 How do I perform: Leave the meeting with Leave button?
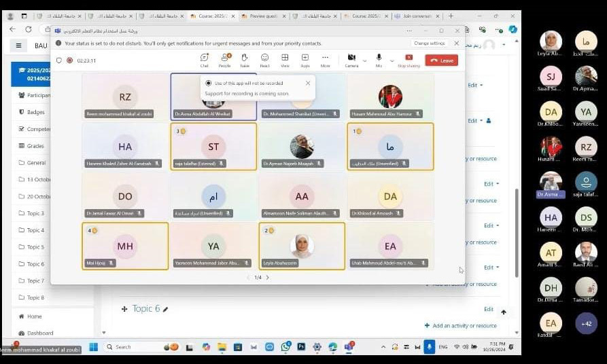pyautogui.click(x=442, y=60)
